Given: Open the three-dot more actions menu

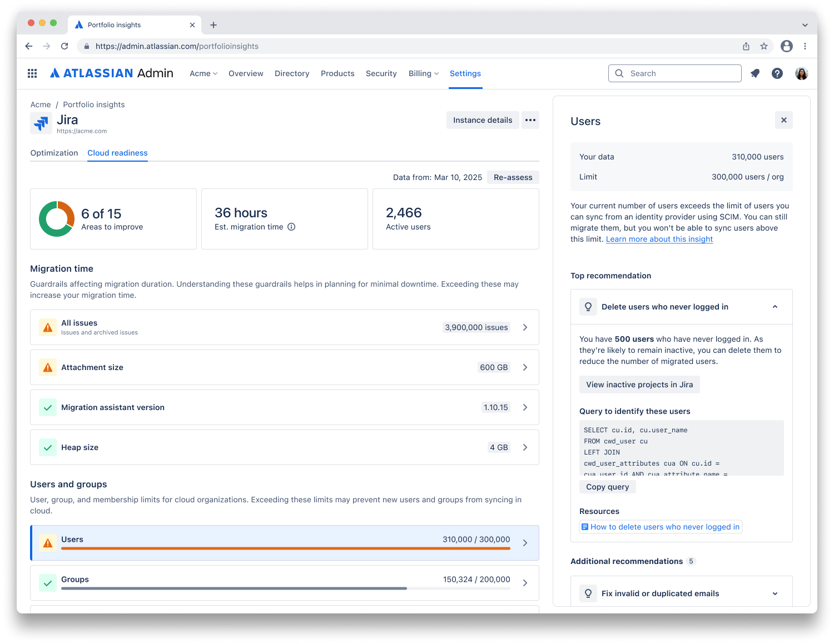Looking at the screenshot, I should coord(530,120).
